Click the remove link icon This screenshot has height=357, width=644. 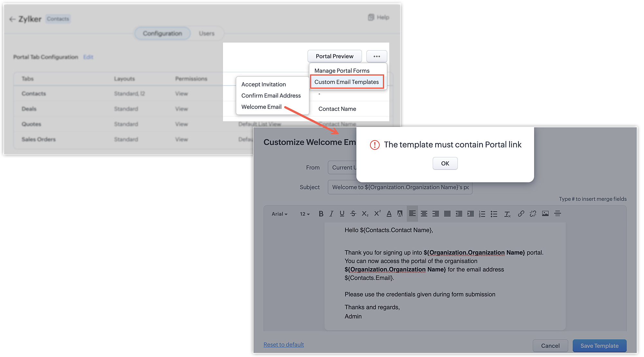click(533, 214)
